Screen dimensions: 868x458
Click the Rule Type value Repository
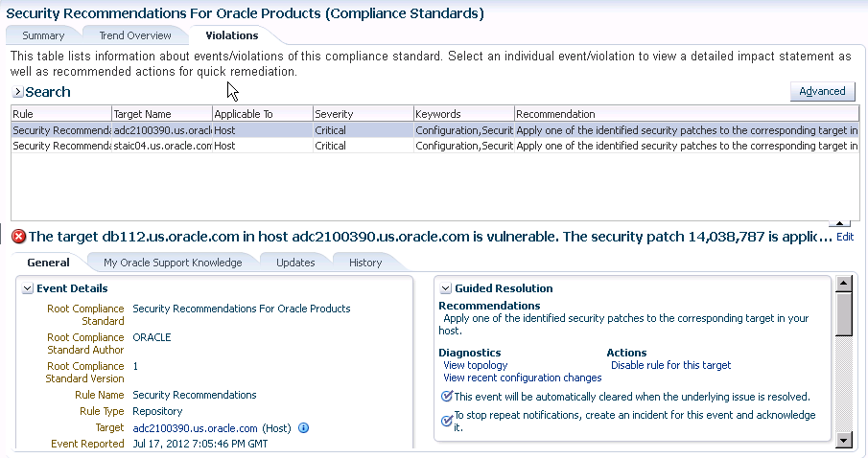click(157, 411)
